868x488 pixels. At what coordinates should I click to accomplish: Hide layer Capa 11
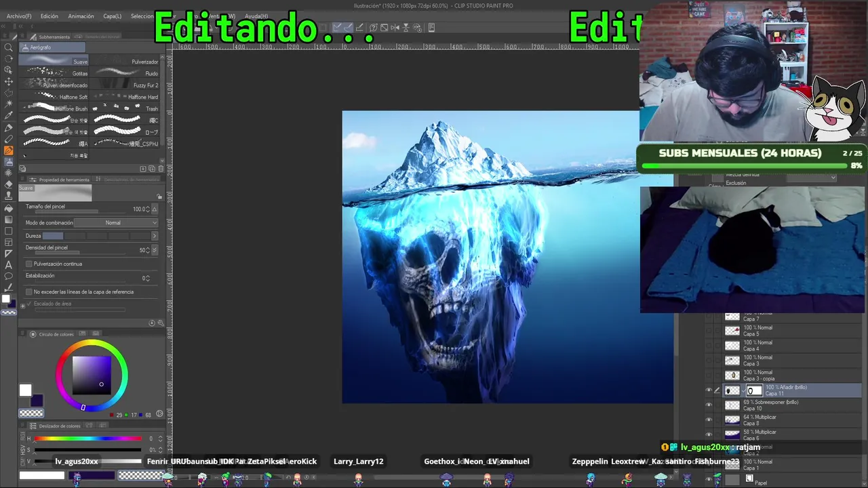(709, 390)
